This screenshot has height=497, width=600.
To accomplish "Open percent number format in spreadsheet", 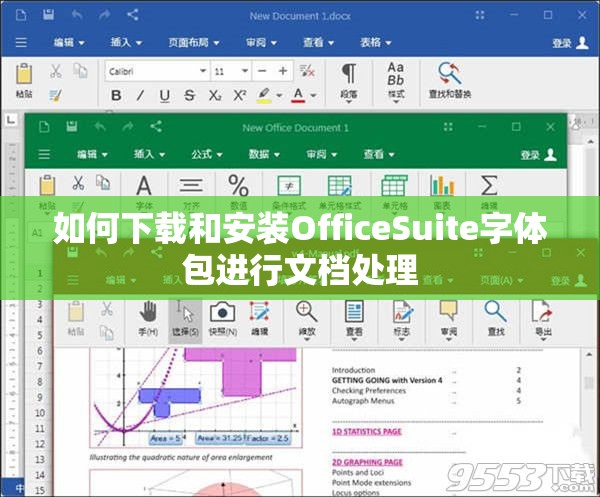I will [x=238, y=192].
